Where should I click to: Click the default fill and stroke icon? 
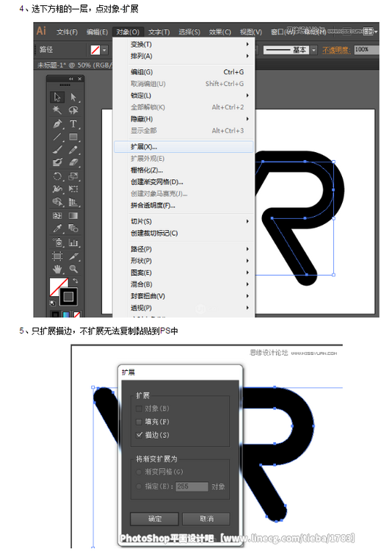pos(53,303)
